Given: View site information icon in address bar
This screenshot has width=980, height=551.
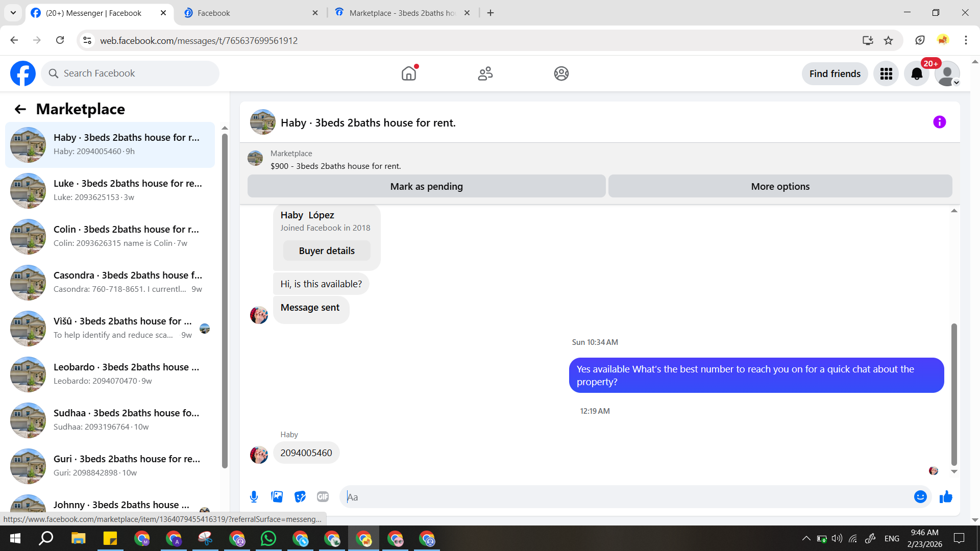Looking at the screenshot, I should 88,40.
